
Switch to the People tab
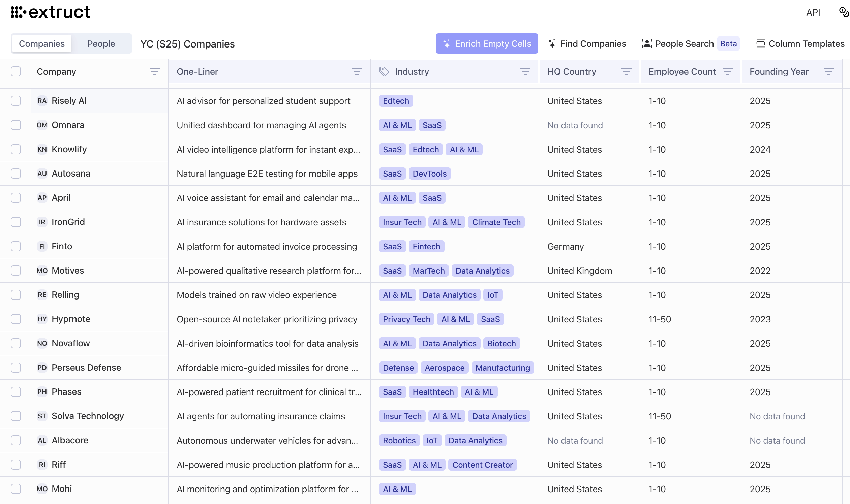tap(101, 43)
